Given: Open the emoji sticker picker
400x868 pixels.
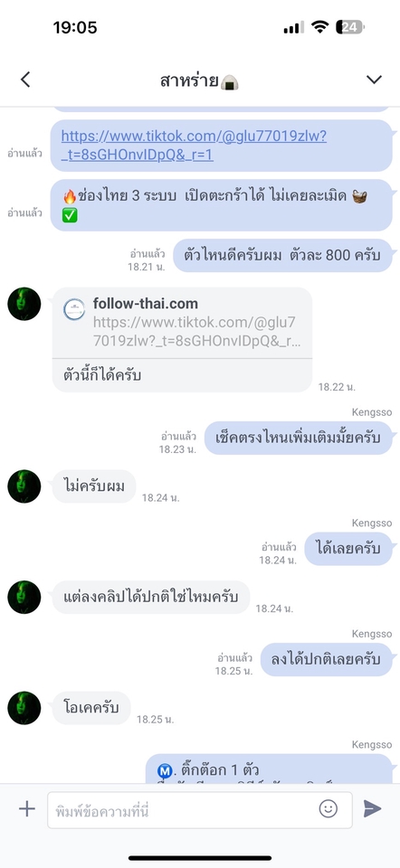Looking at the screenshot, I should pos(328,808).
